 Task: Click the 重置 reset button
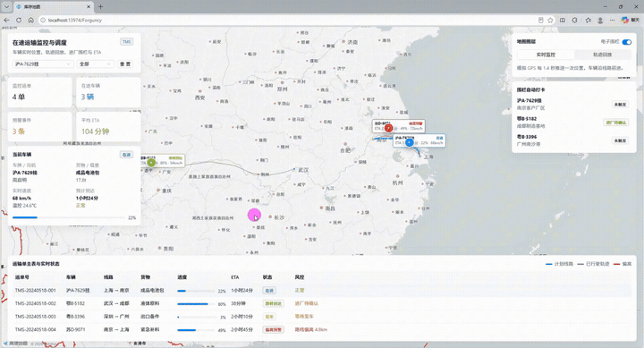pyautogui.click(x=125, y=64)
